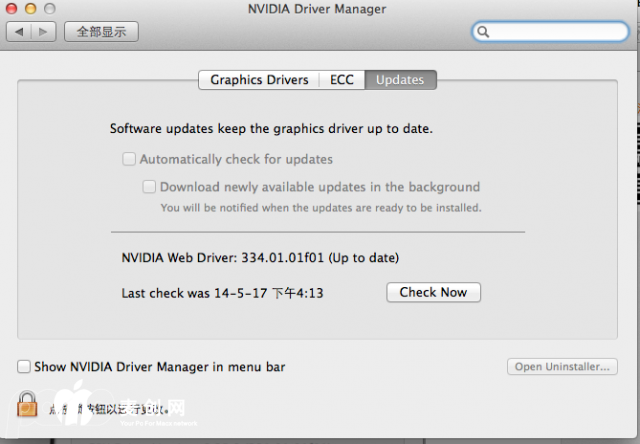This screenshot has width=640, height=444.
Task: Click the magnifying glass in the search field
Action: (x=484, y=32)
